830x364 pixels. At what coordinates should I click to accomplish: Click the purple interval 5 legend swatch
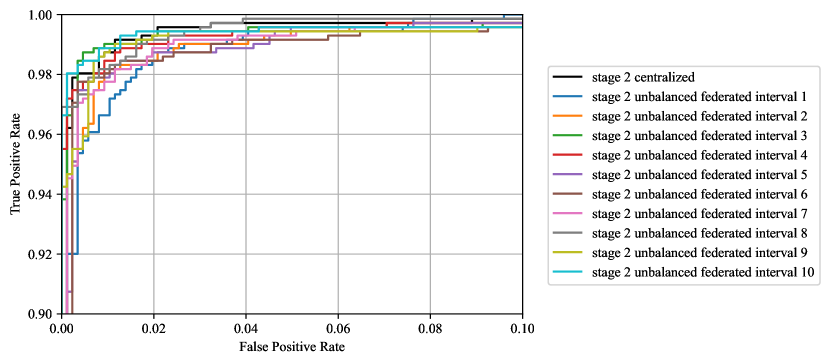point(567,175)
